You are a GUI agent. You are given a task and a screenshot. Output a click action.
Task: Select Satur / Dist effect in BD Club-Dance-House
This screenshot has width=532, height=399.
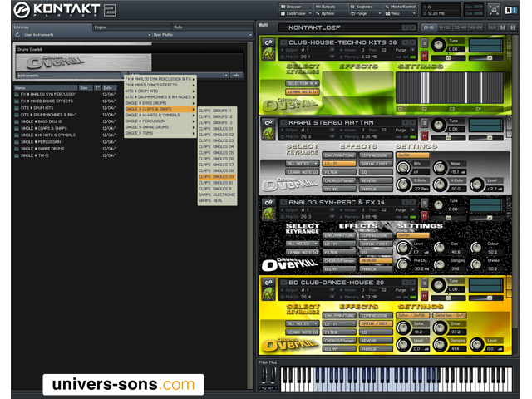pyautogui.click(x=376, y=323)
